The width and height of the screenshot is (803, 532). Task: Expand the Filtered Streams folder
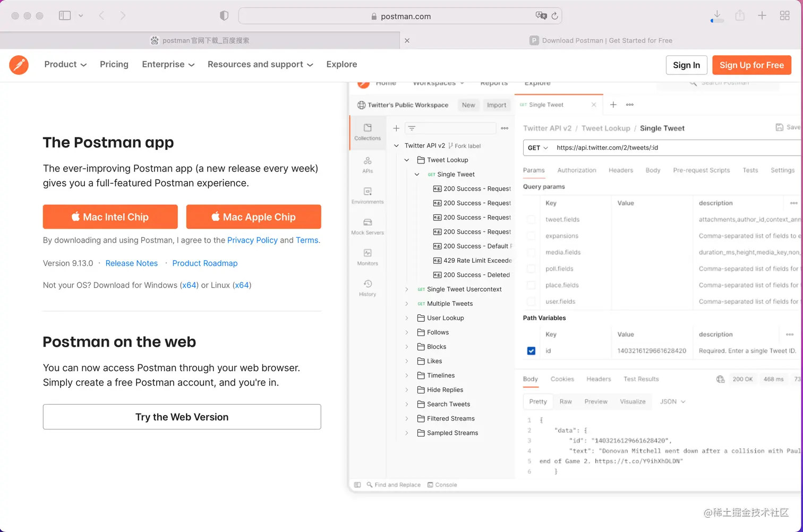[407, 418]
